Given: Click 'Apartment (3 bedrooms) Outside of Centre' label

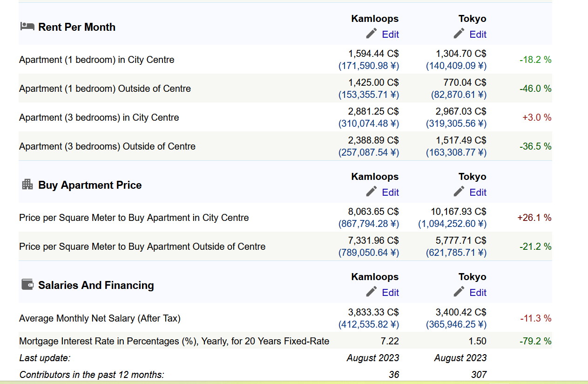Looking at the screenshot, I should point(108,146).
